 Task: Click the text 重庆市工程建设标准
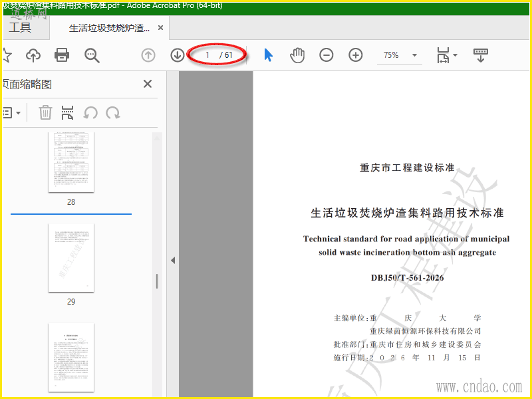407,168
